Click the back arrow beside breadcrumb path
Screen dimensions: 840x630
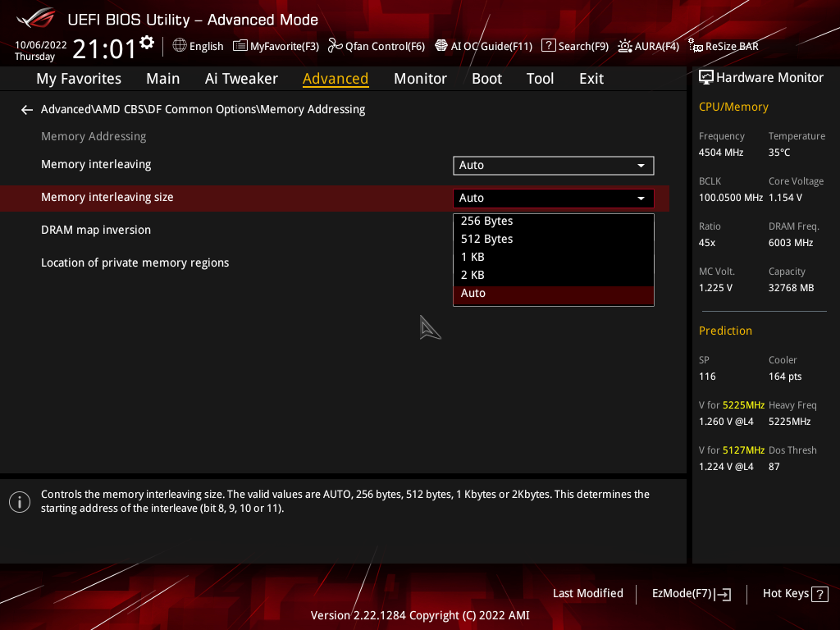pos(27,109)
